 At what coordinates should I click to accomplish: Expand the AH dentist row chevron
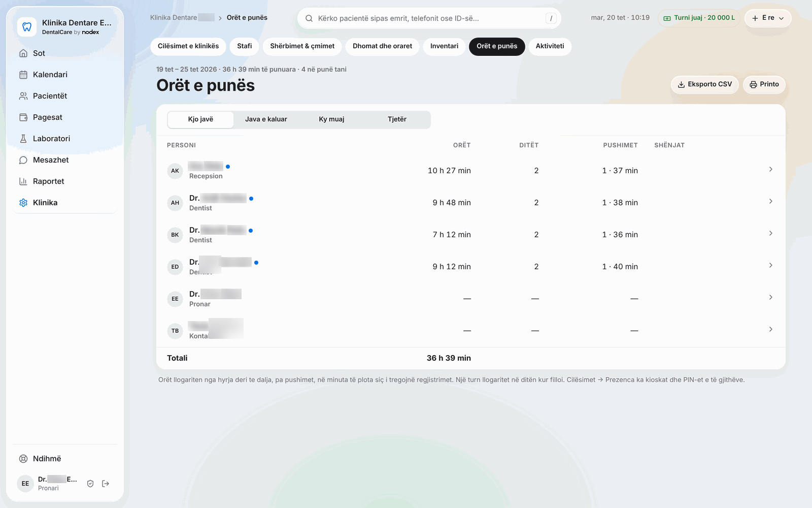(x=770, y=201)
